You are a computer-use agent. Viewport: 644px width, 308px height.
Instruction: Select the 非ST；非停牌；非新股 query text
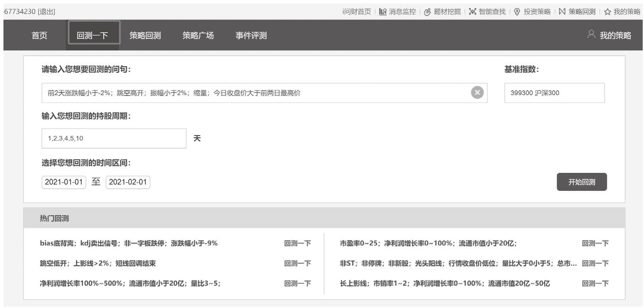[458, 264]
